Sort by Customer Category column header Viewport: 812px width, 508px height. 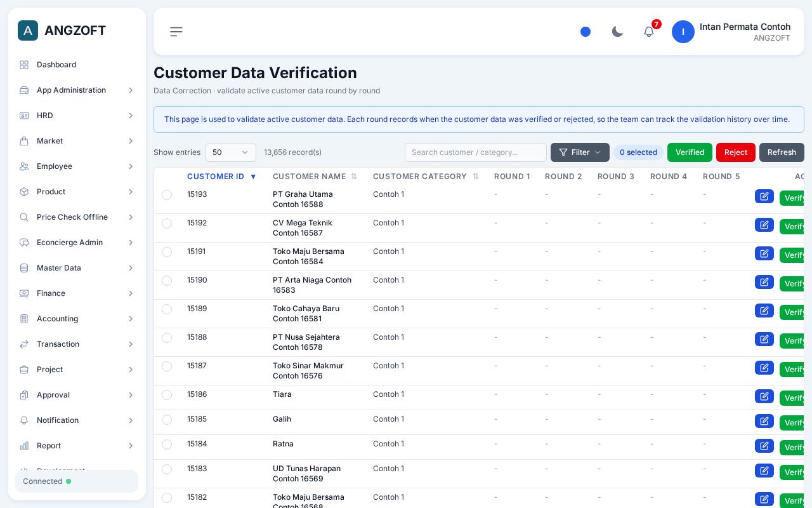click(426, 177)
